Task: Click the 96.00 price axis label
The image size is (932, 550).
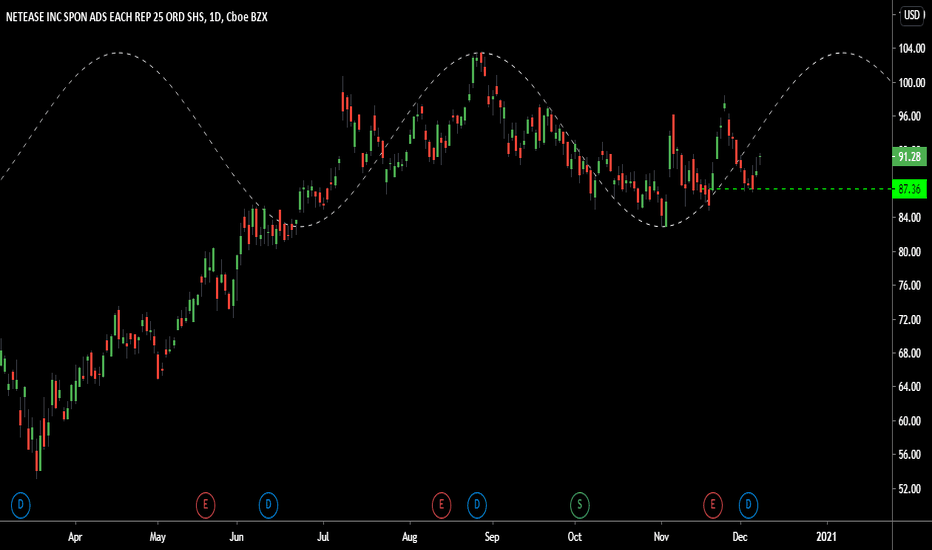Action: pos(911,117)
